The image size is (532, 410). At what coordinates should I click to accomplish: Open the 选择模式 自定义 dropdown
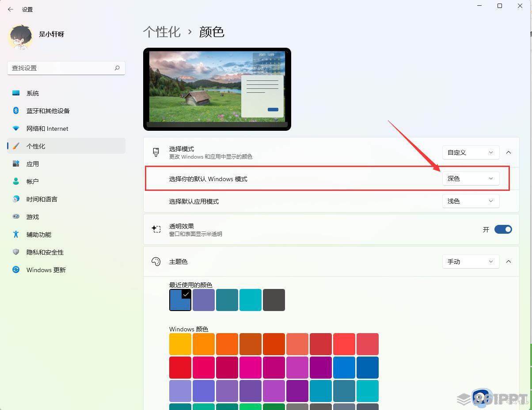[x=471, y=152]
